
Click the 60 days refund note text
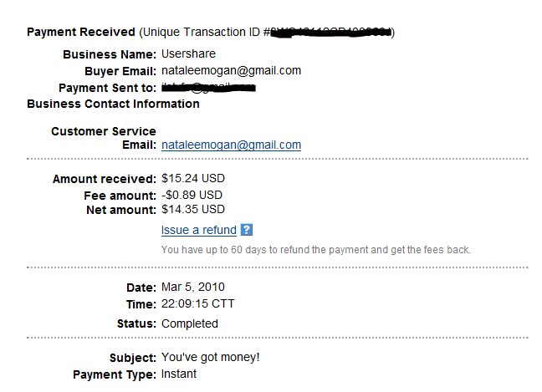coord(315,250)
